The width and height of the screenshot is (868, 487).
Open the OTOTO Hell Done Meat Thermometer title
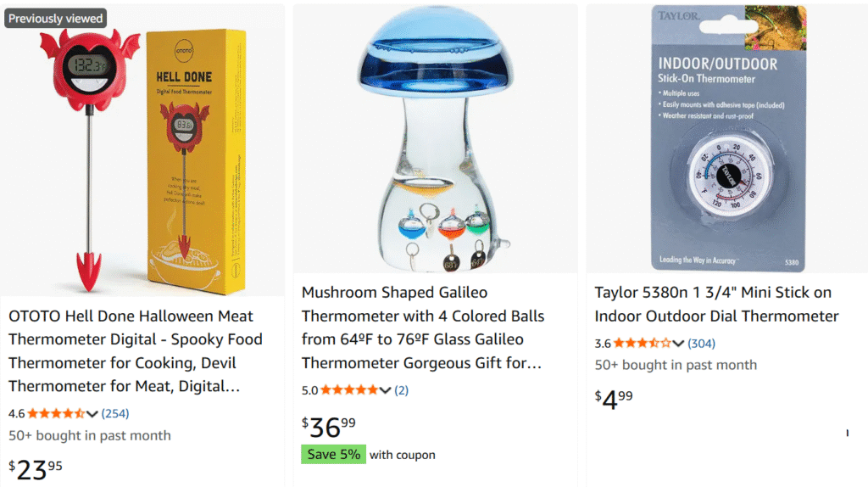[136, 351]
